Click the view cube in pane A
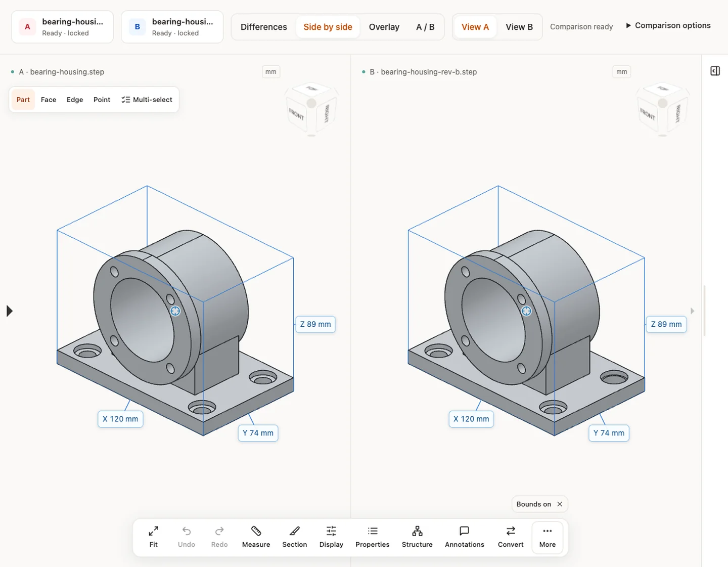This screenshot has width=728, height=567. click(x=311, y=110)
